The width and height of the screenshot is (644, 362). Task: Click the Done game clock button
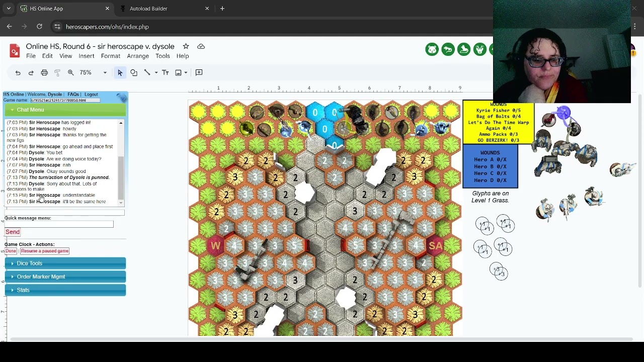click(11, 251)
